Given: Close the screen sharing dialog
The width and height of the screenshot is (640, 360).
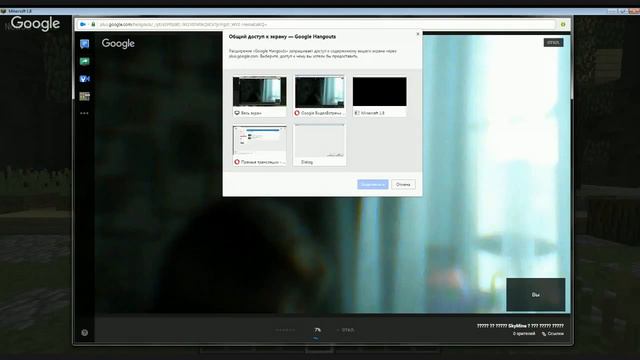Looking at the screenshot, I should point(418,34).
